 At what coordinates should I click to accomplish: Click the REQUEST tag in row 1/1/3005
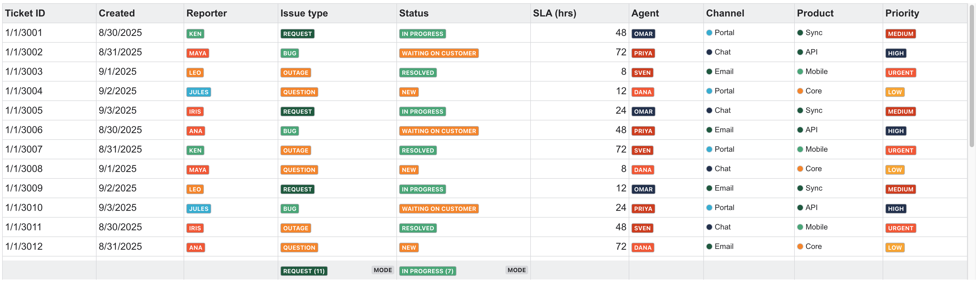(297, 111)
